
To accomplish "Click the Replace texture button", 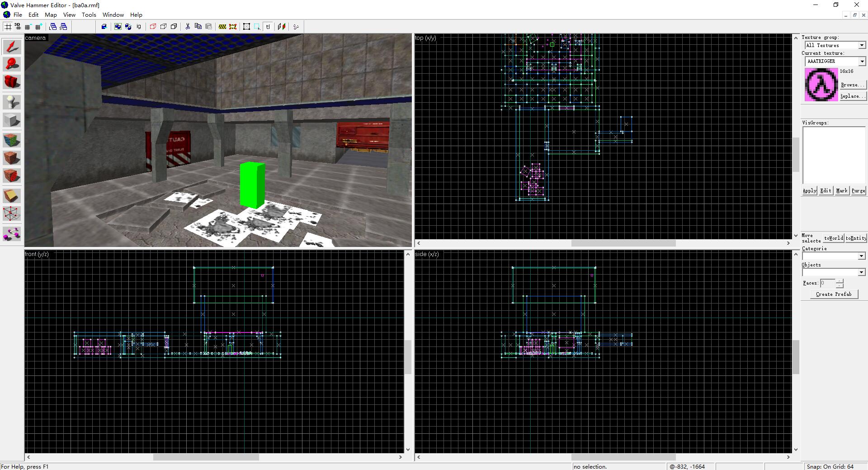I will click(853, 96).
